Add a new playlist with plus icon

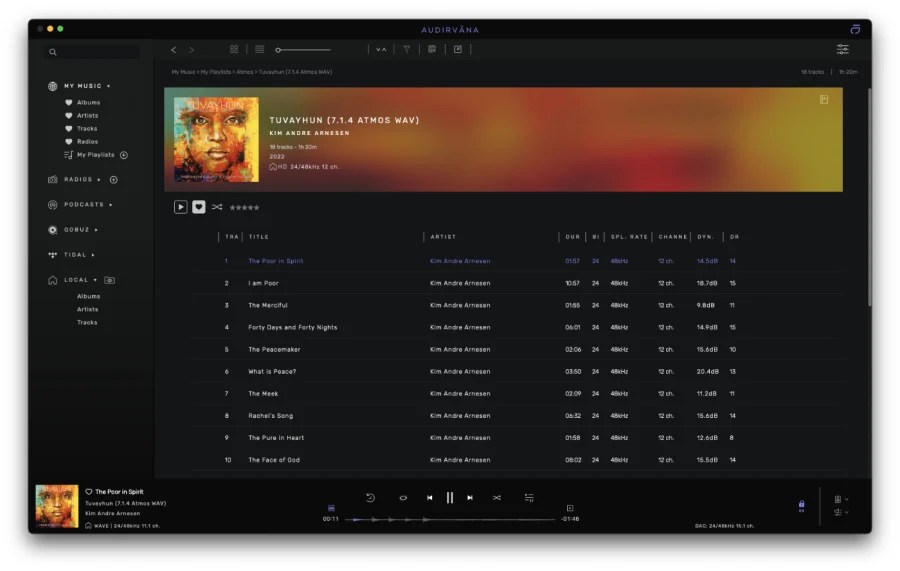(124, 155)
